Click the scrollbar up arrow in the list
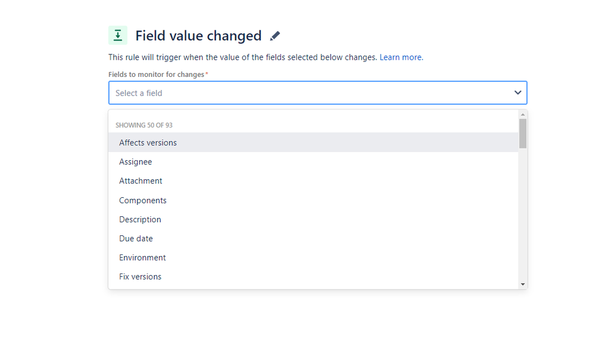This screenshot has height=364, width=595. click(x=522, y=114)
